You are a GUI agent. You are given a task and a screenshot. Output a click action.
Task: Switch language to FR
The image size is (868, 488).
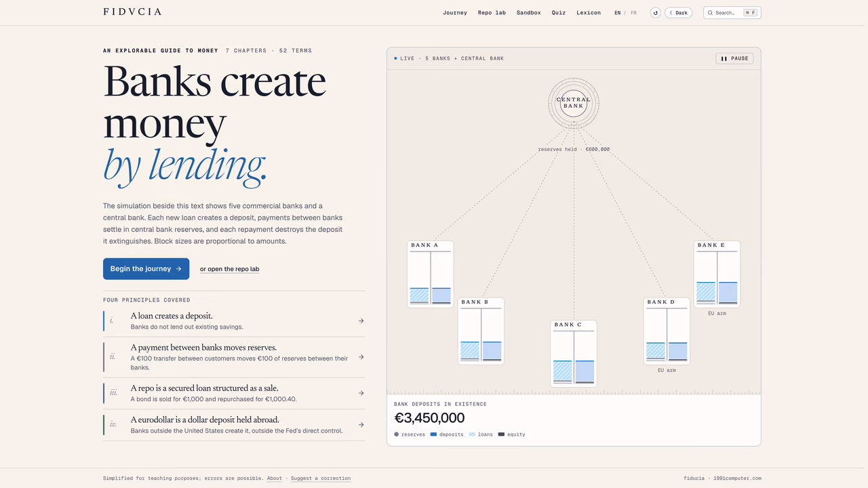click(633, 13)
